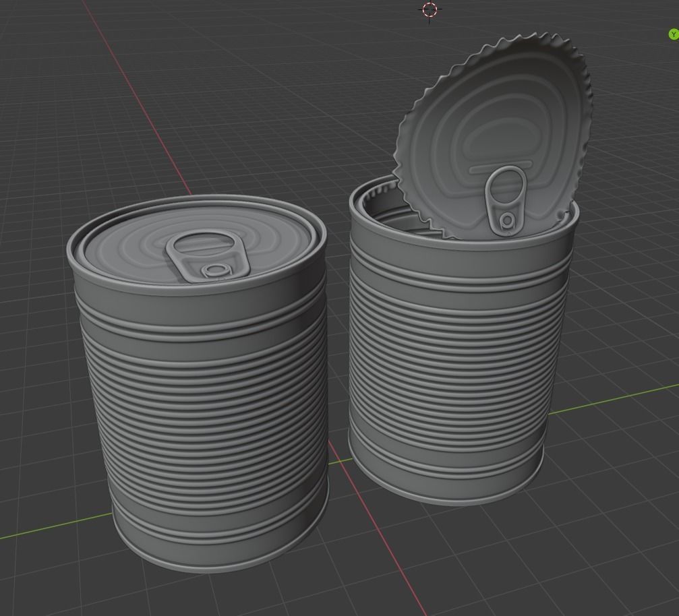Click the 3D cursor crosshair in the viewport

[x=430, y=9]
